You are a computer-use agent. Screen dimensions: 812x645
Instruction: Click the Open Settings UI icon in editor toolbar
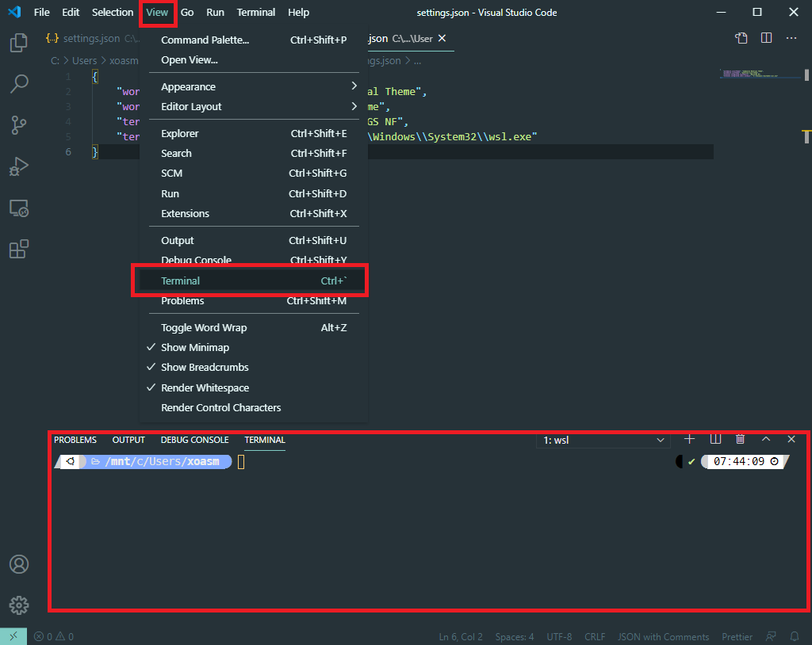(x=741, y=38)
